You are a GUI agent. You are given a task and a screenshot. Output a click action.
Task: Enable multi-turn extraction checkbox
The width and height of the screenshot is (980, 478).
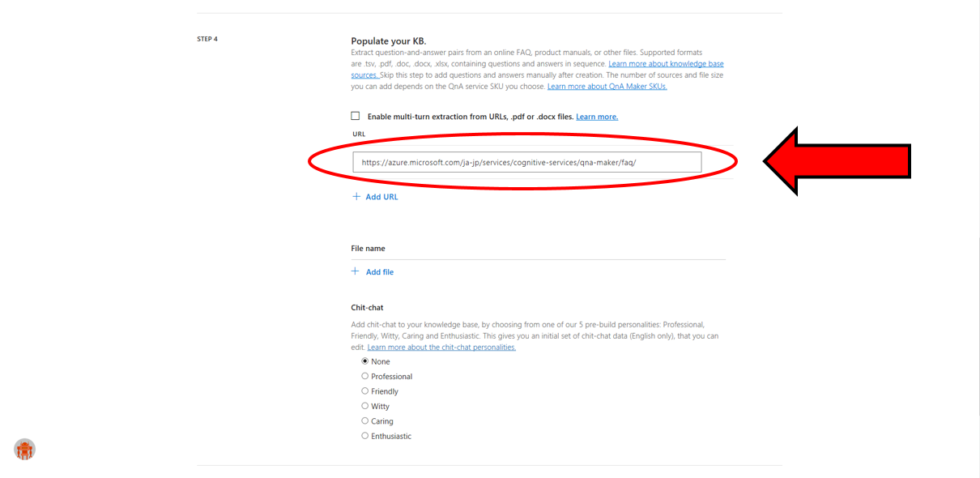(356, 116)
